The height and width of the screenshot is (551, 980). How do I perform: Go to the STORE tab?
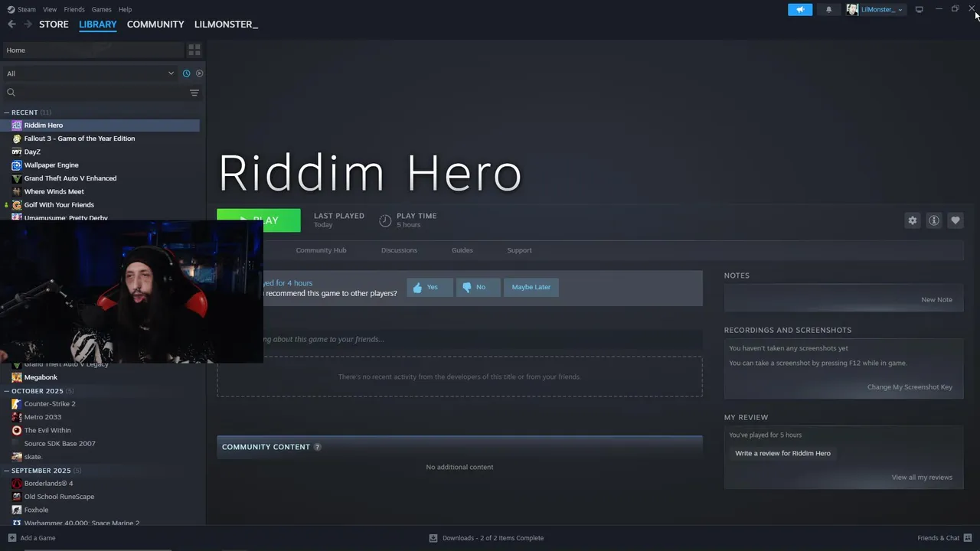(54, 24)
